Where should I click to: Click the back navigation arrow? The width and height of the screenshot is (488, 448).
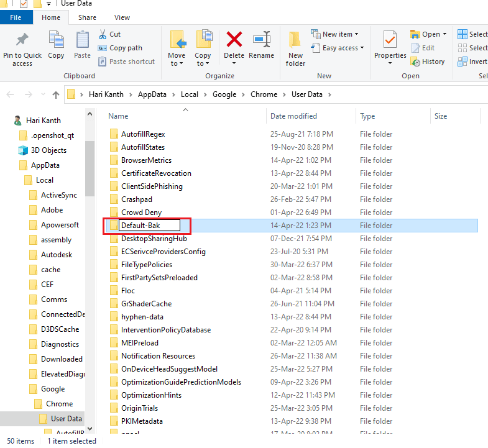(10, 94)
